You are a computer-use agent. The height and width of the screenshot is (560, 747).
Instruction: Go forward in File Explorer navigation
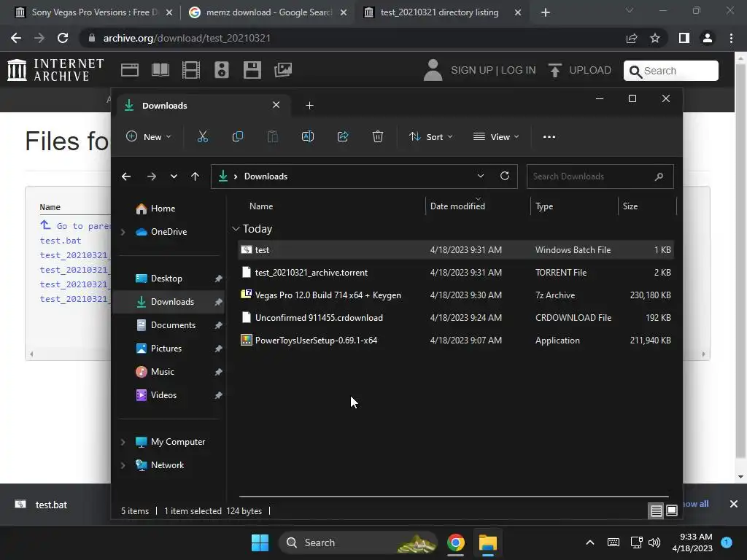152,176
